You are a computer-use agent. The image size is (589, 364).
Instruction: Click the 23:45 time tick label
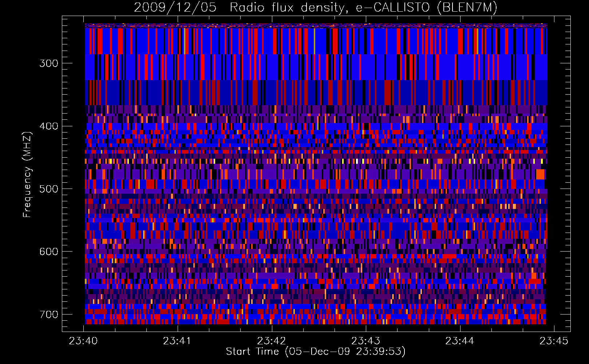[554, 341]
